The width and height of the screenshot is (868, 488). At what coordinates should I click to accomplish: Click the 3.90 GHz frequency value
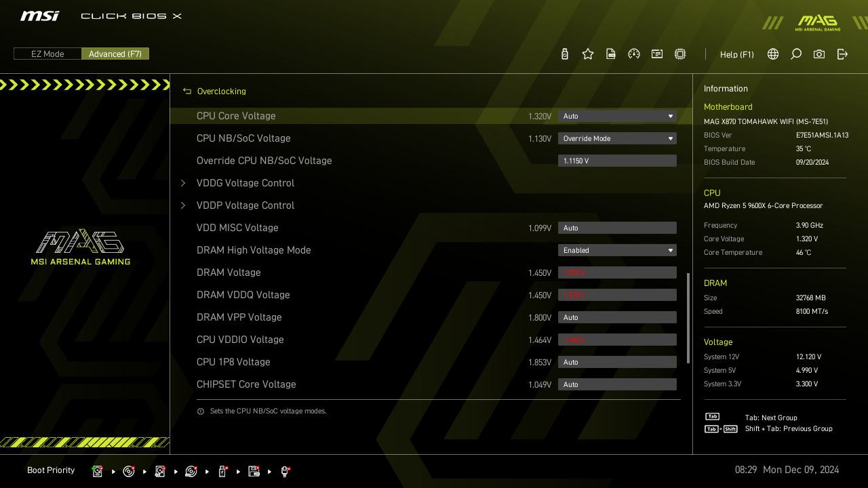tap(810, 226)
